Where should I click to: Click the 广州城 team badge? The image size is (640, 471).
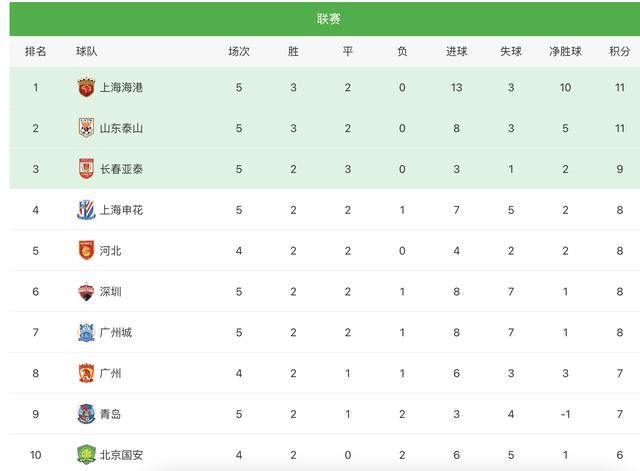(x=86, y=332)
